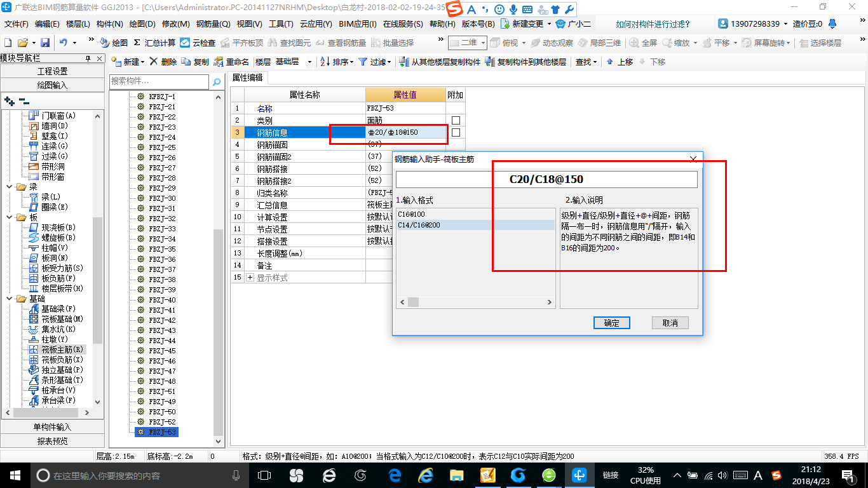The image size is (868, 488).
Task: Run 汇总计算 summary calculation
Action: (154, 43)
